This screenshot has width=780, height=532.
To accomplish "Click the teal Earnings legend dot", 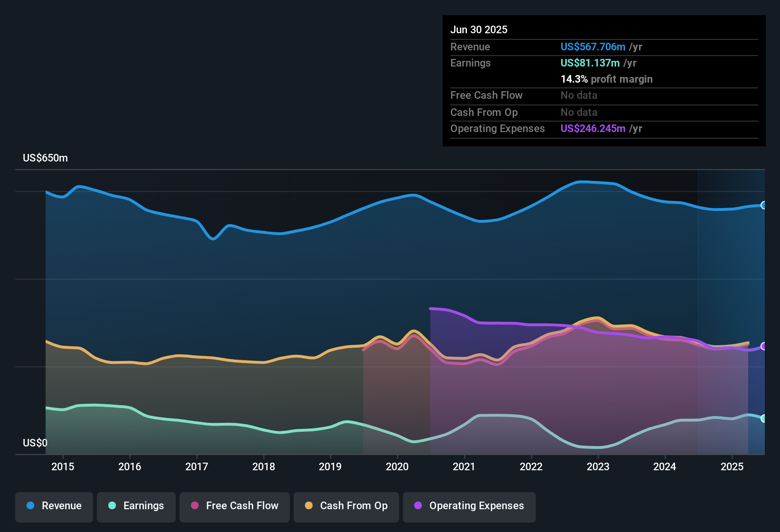I will [x=113, y=506].
